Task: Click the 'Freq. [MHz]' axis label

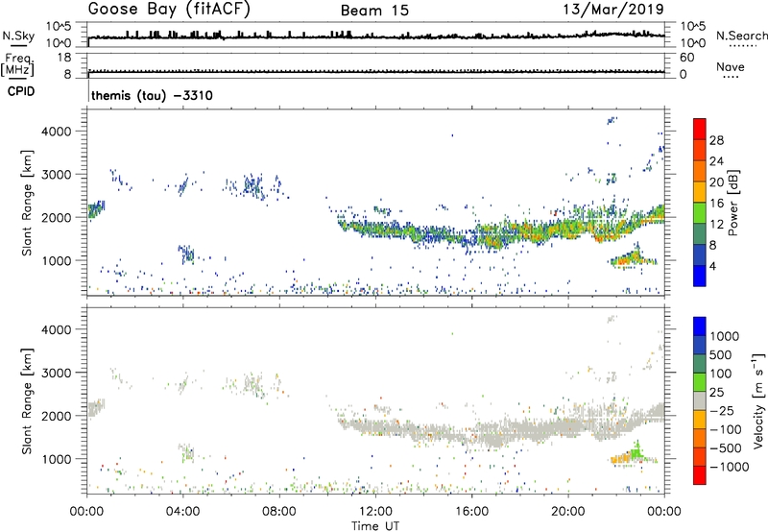Action: (x=17, y=65)
